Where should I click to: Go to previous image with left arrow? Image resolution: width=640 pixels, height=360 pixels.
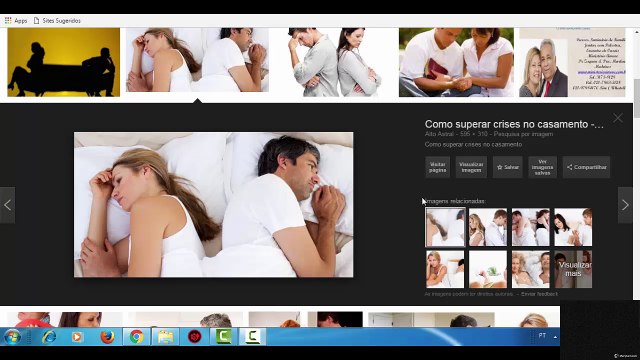coord(7,205)
